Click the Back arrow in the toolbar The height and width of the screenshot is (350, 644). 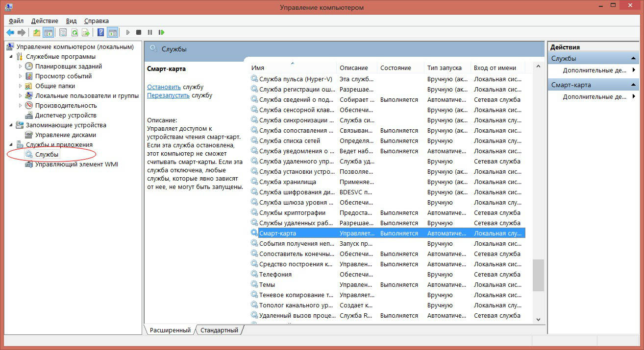point(10,32)
